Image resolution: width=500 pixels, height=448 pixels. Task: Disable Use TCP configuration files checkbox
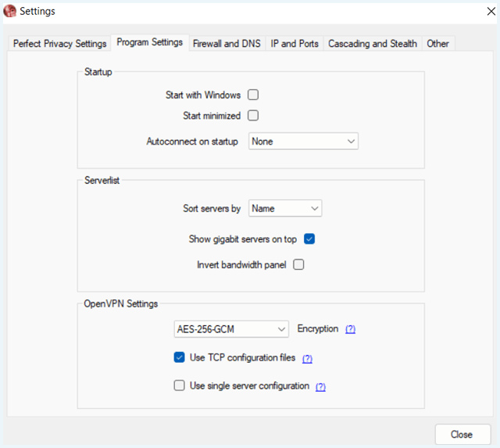[x=179, y=357]
